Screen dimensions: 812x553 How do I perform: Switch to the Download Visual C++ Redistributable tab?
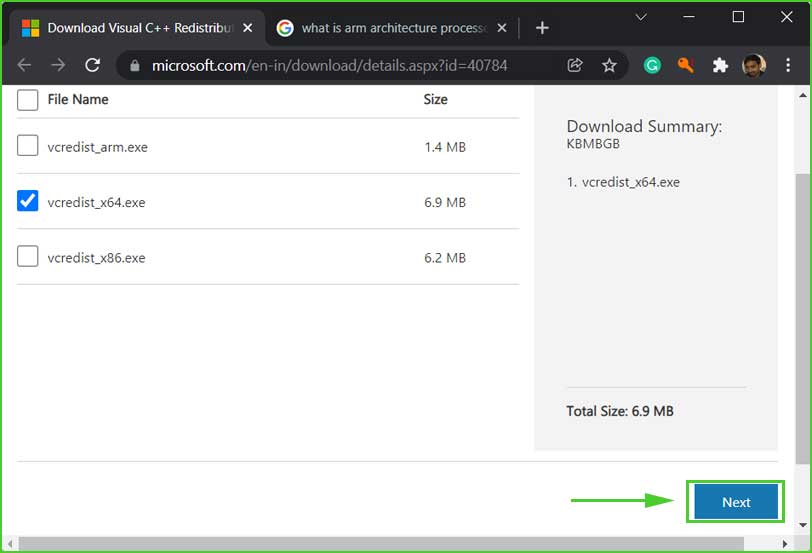(137, 28)
